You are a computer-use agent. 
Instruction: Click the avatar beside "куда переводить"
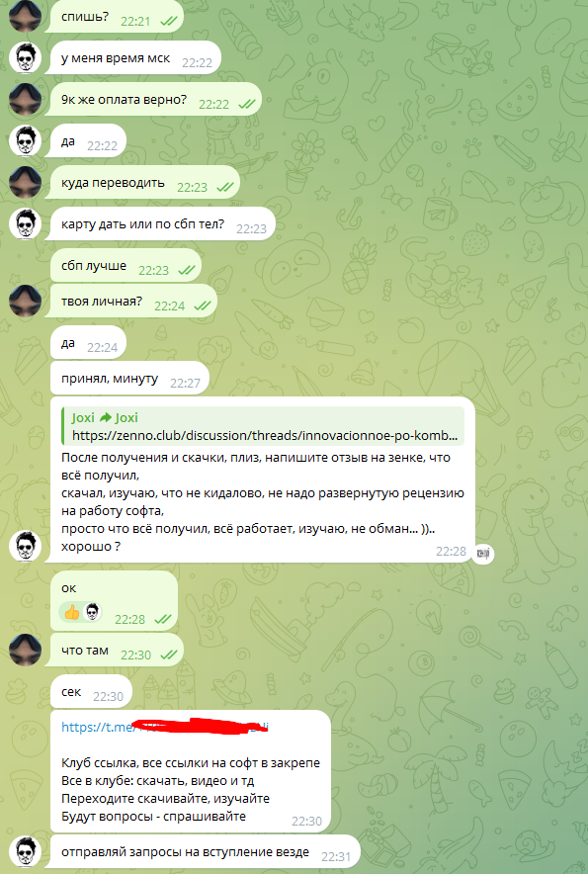click(25, 182)
